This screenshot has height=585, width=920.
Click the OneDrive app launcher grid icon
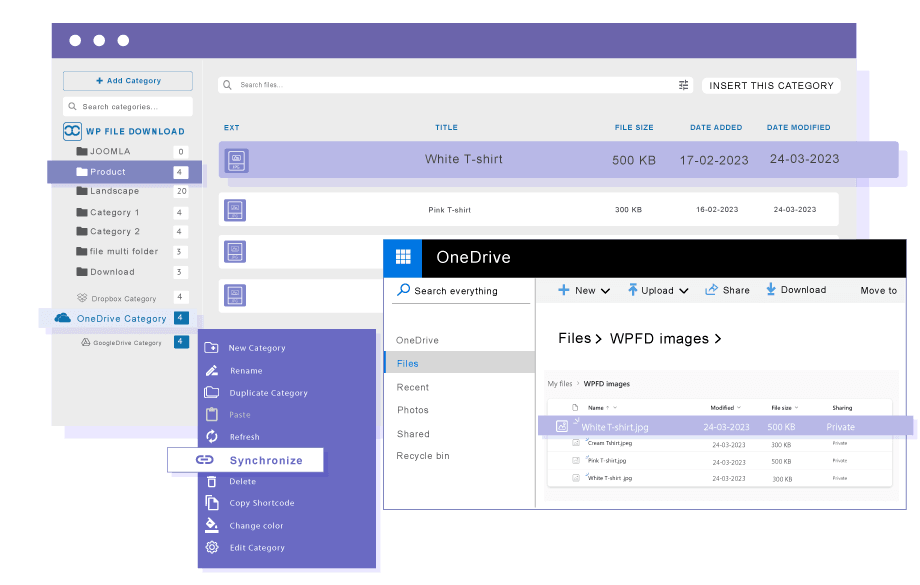(403, 258)
